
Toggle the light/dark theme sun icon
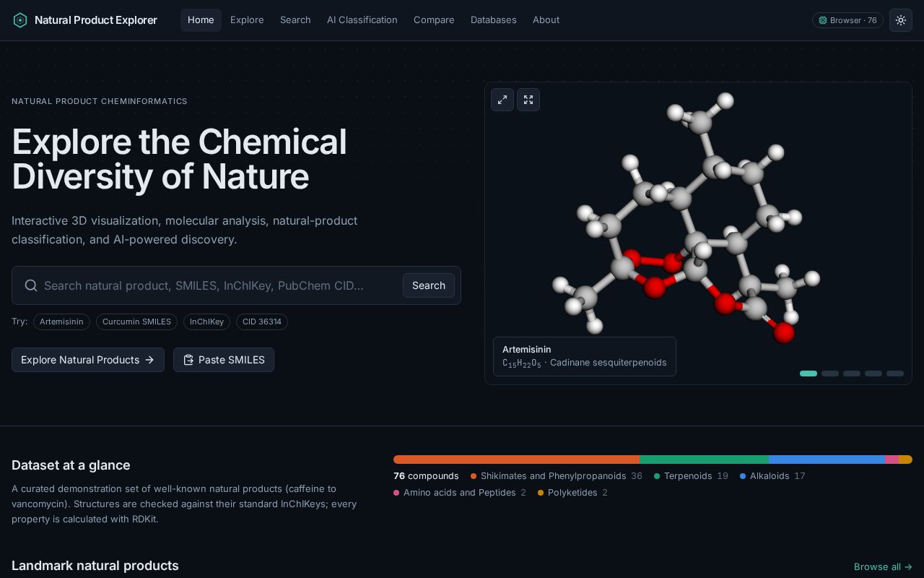[x=901, y=20]
